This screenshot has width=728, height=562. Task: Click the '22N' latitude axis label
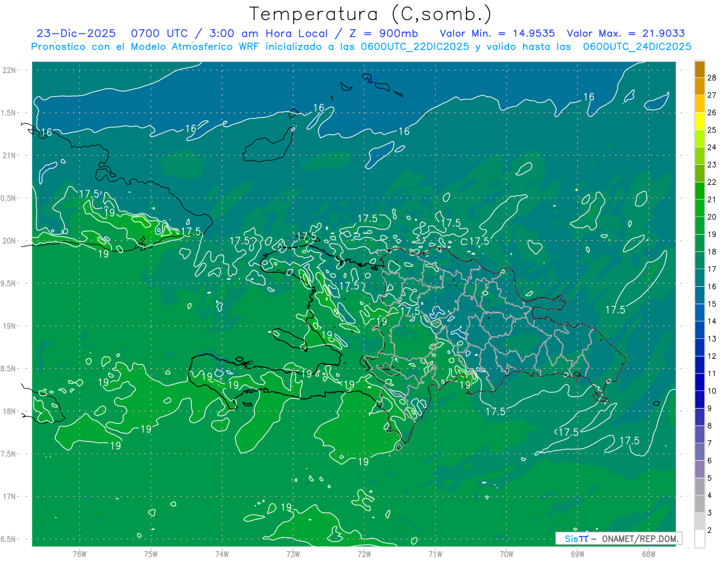[9, 70]
